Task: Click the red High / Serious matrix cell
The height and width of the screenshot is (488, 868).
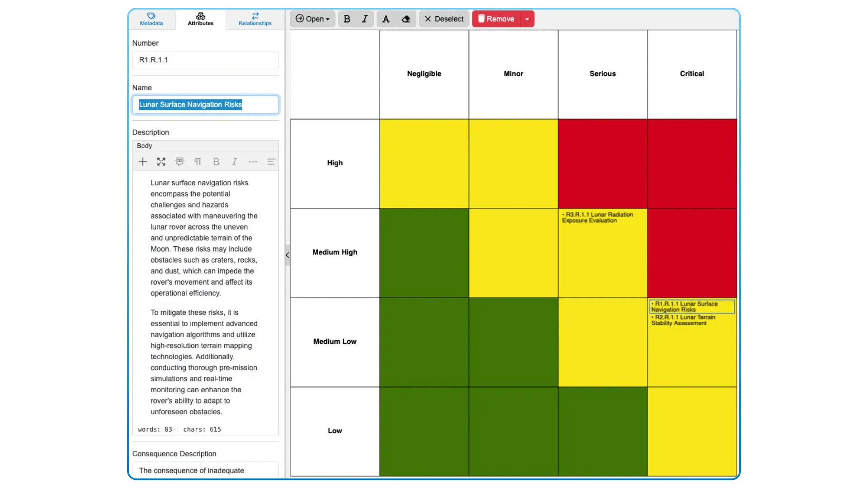Action: [603, 164]
